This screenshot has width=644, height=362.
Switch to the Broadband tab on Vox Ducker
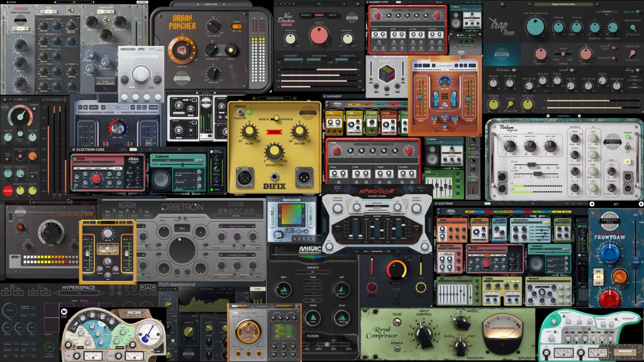click(x=306, y=15)
